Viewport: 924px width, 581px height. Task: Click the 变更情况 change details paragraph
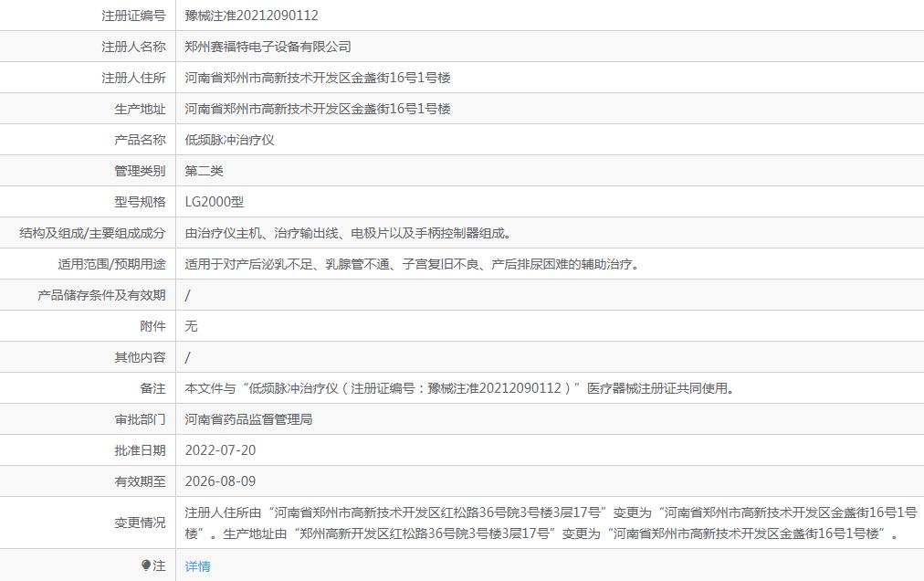[x=551, y=523]
